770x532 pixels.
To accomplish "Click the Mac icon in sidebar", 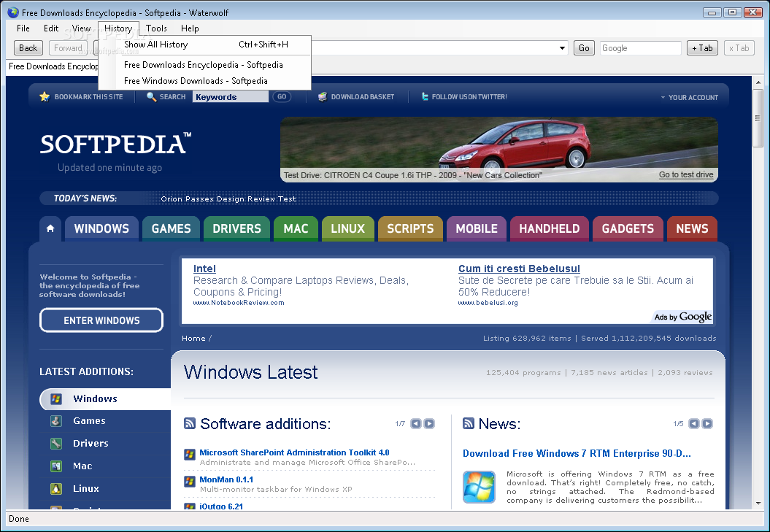I will 56,466.
